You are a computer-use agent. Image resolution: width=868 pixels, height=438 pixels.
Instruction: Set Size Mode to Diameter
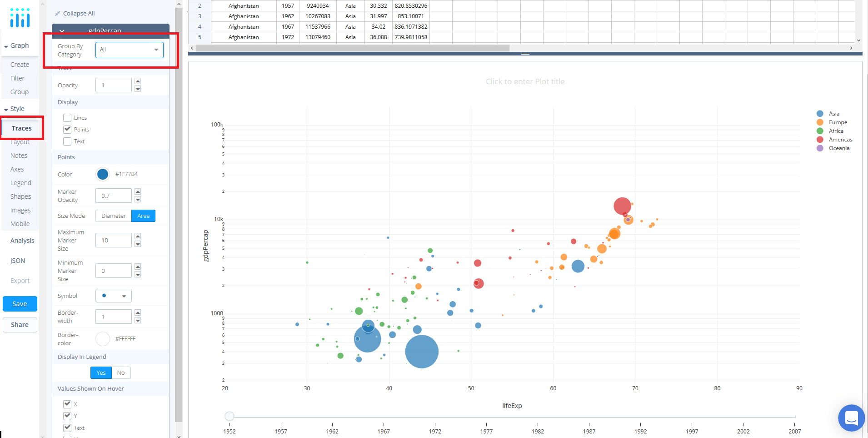(114, 216)
